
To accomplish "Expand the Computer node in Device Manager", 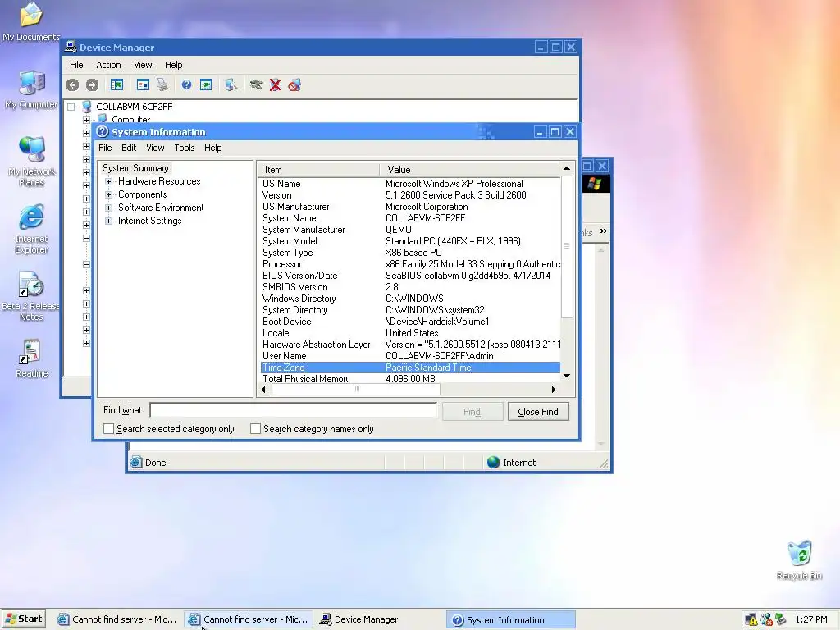I will tap(86, 120).
